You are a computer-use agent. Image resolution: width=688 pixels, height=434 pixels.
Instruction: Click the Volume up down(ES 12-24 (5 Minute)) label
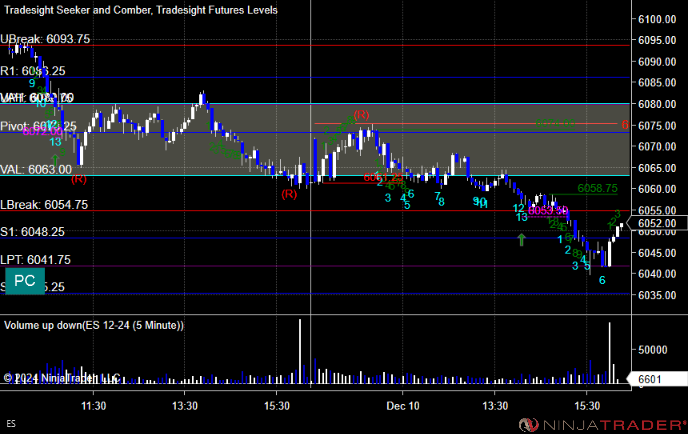(x=94, y=325)
